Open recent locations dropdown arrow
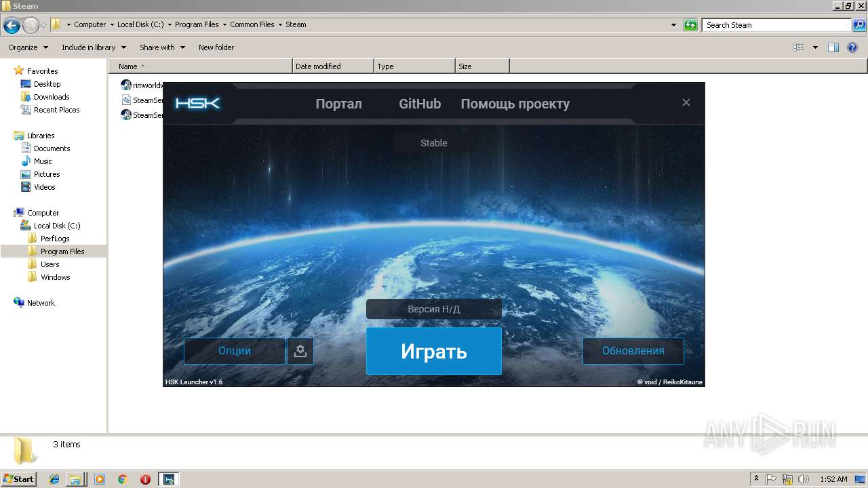 (44, 26)
